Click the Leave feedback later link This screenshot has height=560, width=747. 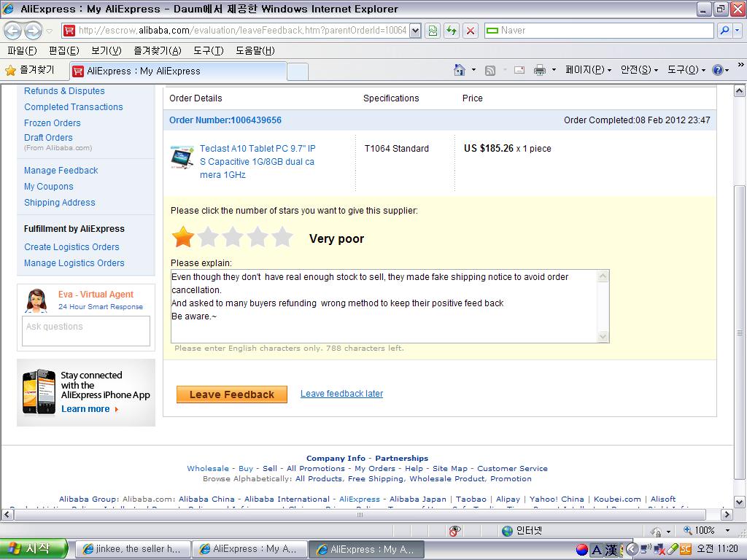341,394
